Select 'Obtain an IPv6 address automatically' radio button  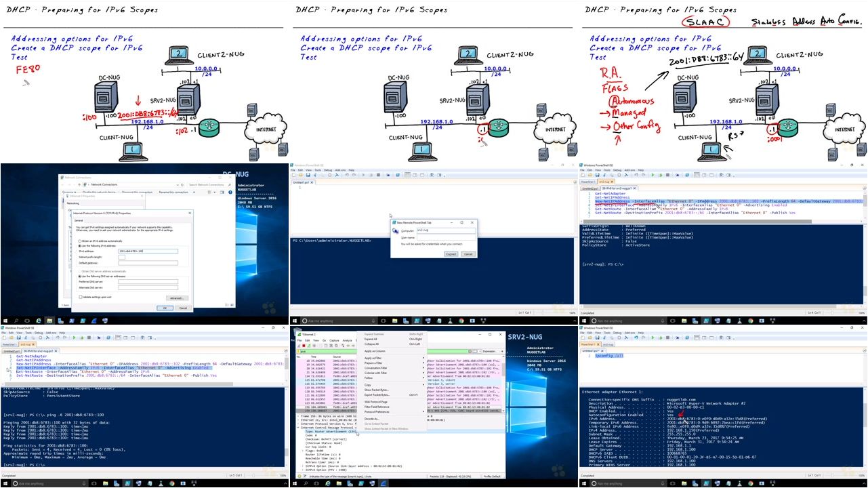click(x=80, y=241)
